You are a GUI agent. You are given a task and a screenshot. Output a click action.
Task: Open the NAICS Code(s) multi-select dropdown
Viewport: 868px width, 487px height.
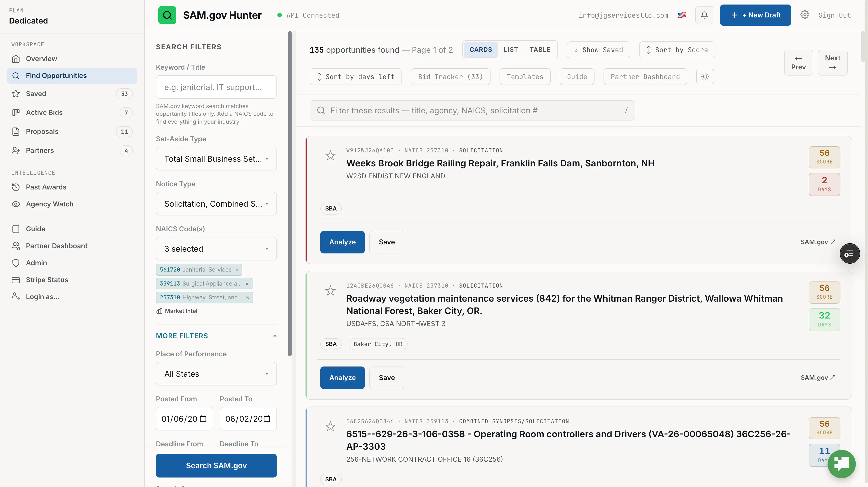click(x=216, y=249)
